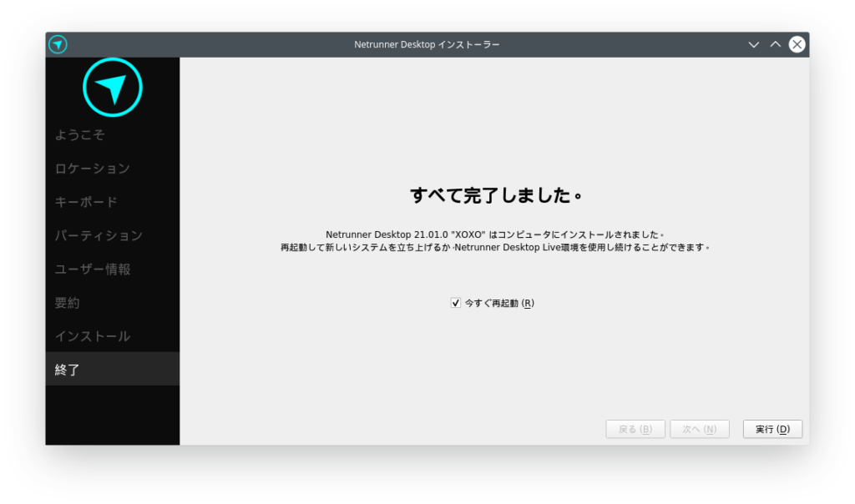This screenshot has height=504, width=855.
Task: Go to the キーボード step
Action: pos(86,202)
